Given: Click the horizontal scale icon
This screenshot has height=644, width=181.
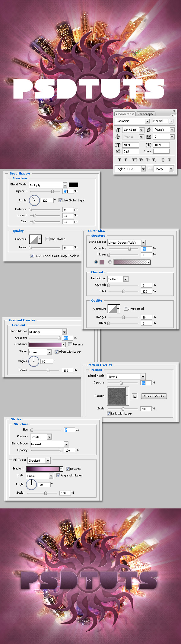Looking at the screenshot, I should tap(149, 145).
